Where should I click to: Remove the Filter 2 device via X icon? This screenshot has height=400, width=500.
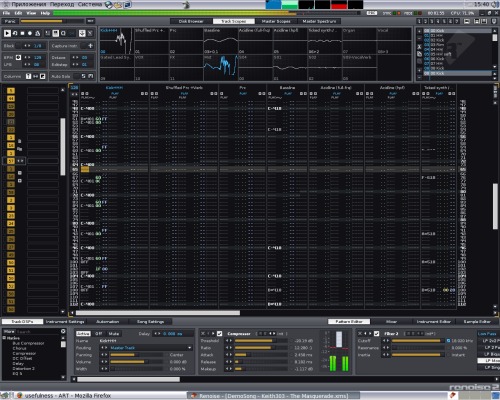(360, 333)
